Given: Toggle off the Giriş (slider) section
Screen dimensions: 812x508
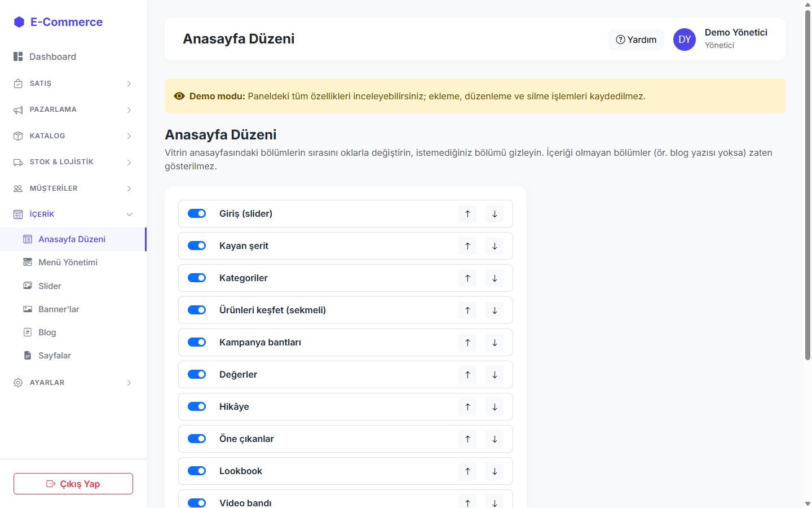Looking at the screenshot, I should pos(197,213).
